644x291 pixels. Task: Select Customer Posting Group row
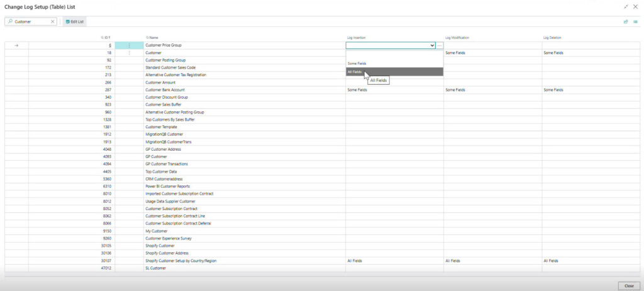tap(322, 60)
